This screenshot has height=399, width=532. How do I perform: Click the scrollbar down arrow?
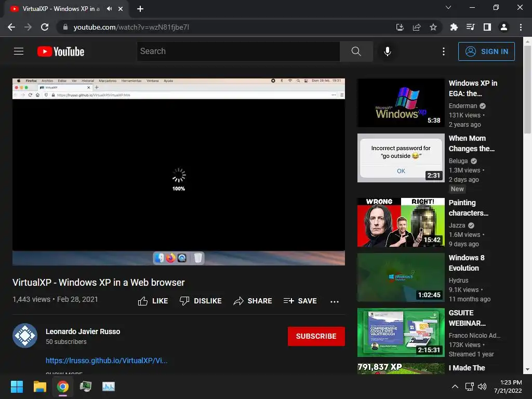(x=527, y=369)
